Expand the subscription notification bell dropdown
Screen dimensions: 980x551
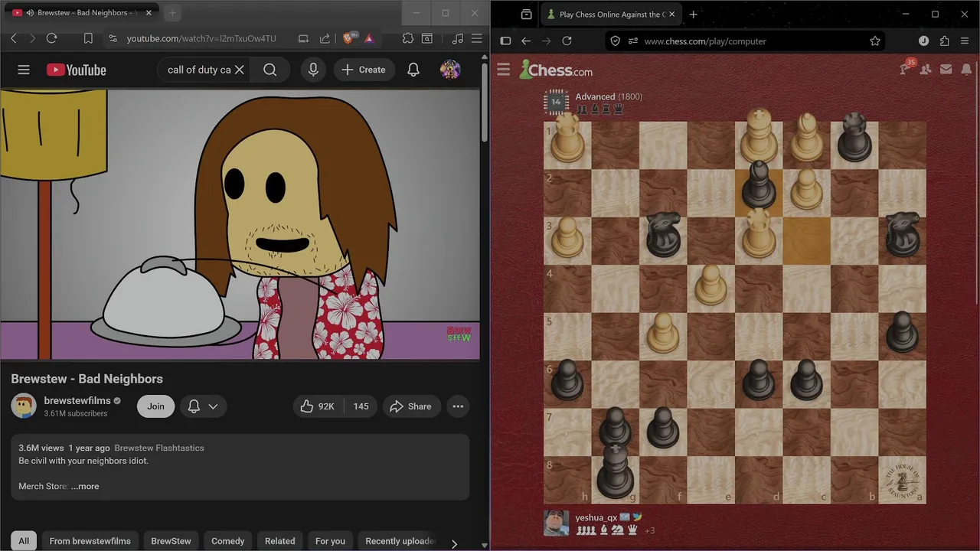coord(203,406)
